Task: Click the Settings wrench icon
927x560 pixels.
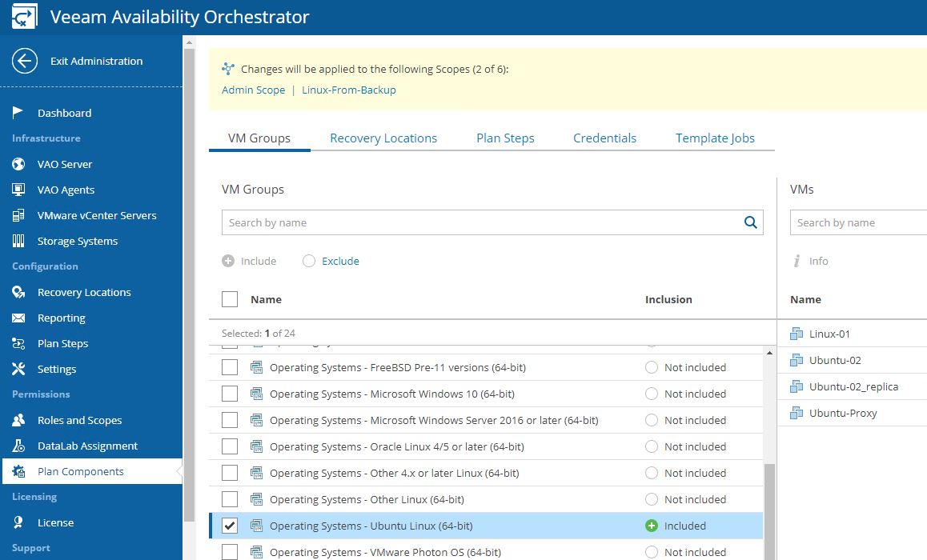Action: pos(18,369)
